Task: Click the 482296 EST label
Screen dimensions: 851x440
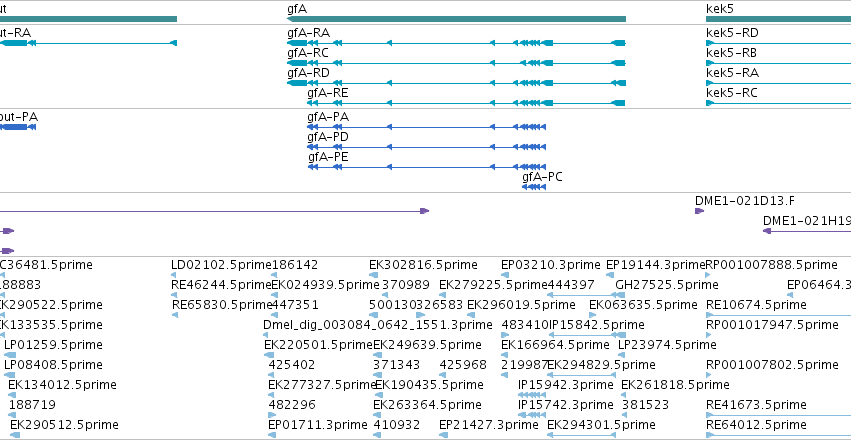Action: click(292, 405)
